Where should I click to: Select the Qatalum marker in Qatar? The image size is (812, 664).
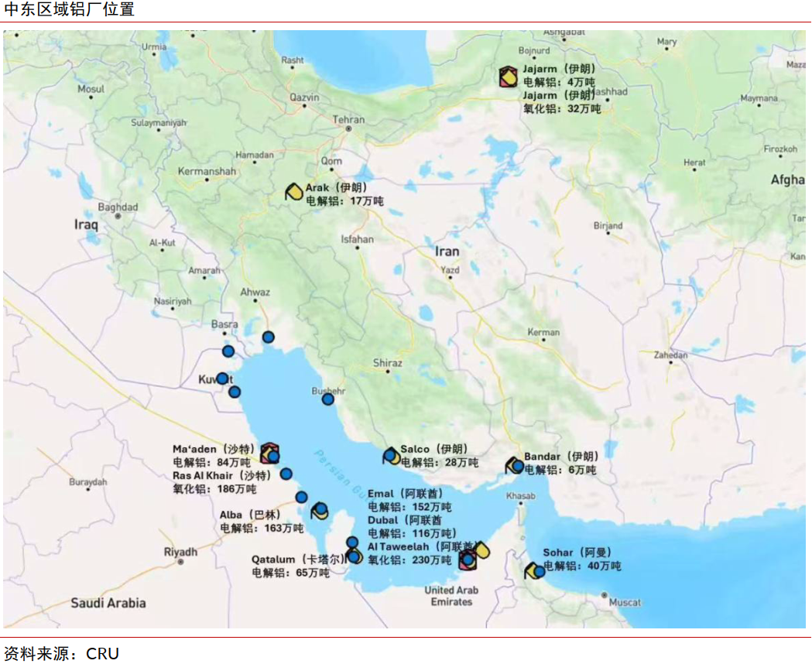pos(354,556)
